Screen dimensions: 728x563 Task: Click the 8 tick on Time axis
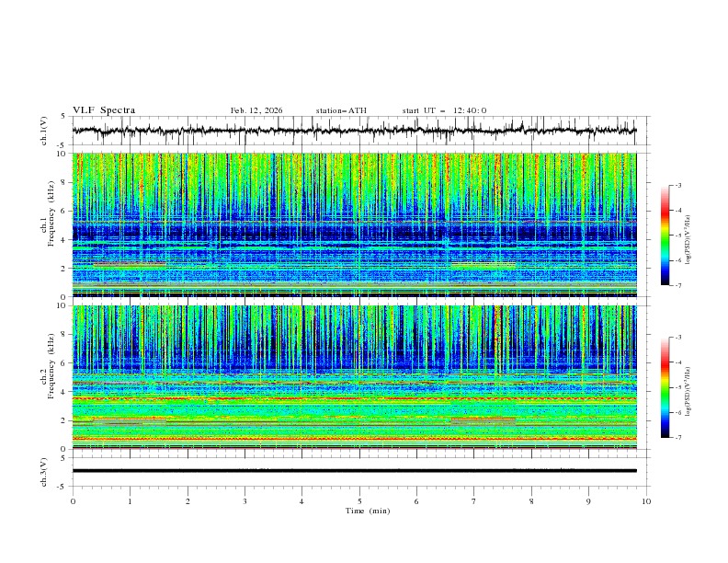[531, 501]
